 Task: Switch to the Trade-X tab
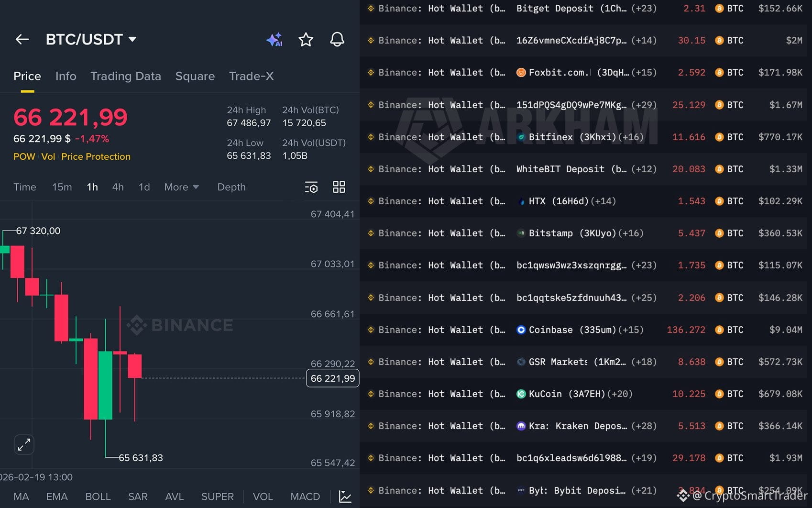252,76
